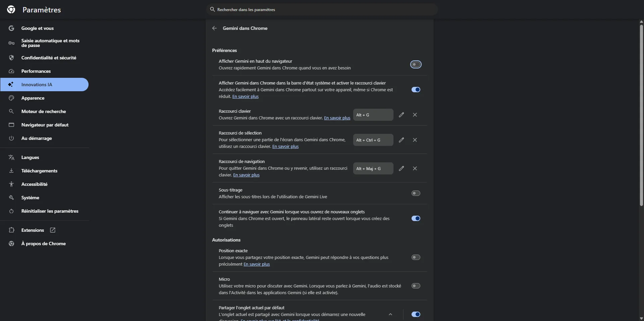The height and width of the screenshot is (321, 644).
Task: Clear the Raccourci clavier Alt + G shortcut
Action: (415, 115)
